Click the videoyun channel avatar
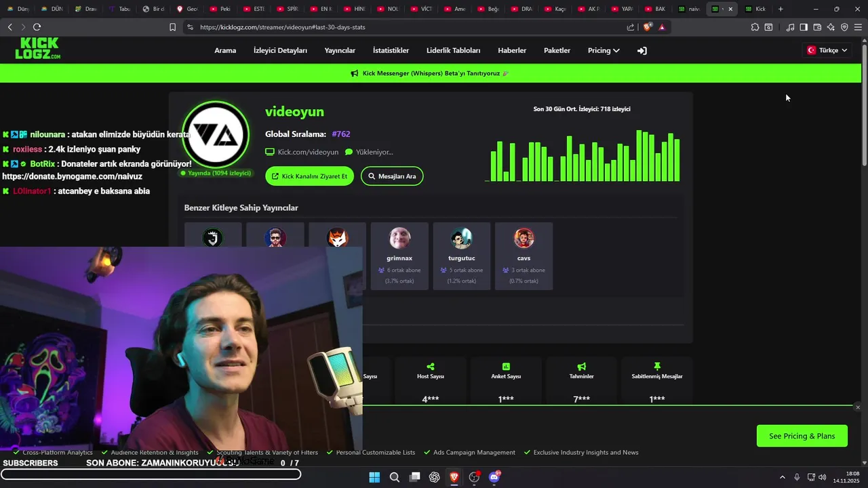 click(216, 135)
